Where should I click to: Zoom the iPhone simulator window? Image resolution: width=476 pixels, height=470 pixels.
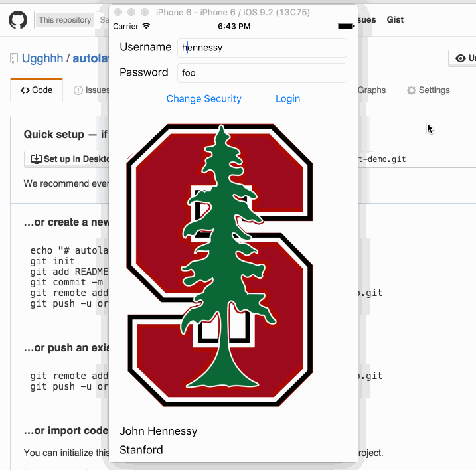(145, 12)
